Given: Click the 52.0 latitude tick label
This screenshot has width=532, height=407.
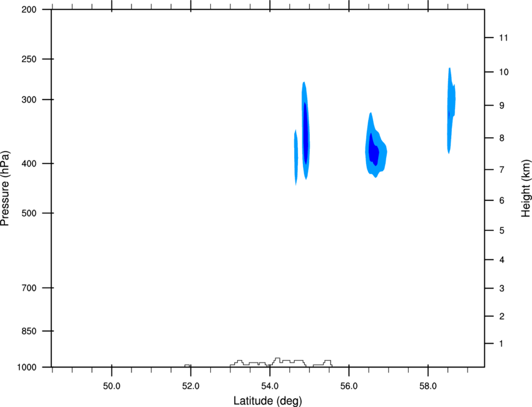Looking at the screenshot, I should (x=191, y=386).
